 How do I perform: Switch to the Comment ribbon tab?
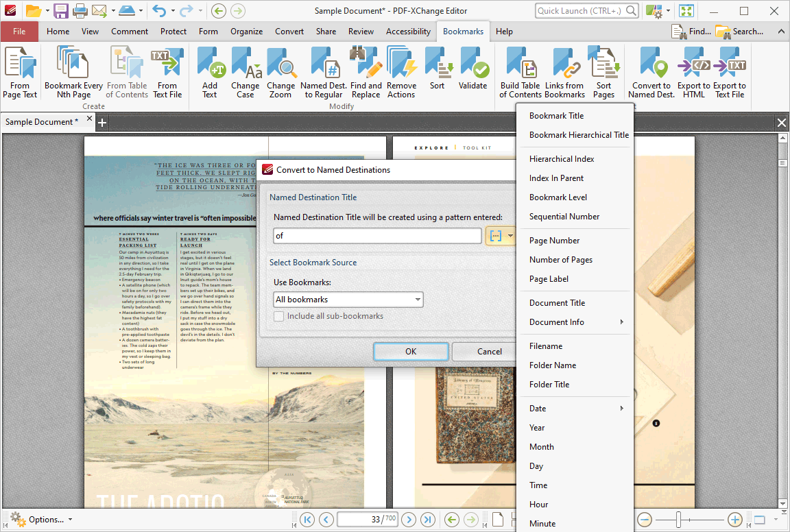pyautogui.click(x=130, y=32)
